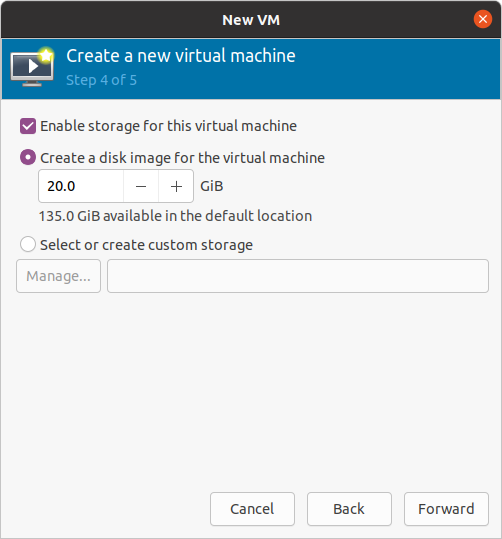Click the custom storage path field
502x539 pixels.
coord(298,276)
